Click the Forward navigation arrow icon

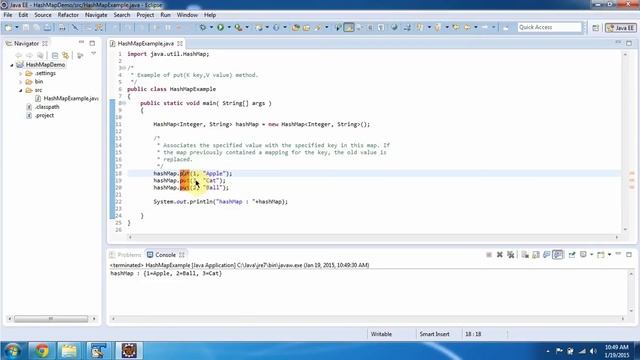(485, 27)
